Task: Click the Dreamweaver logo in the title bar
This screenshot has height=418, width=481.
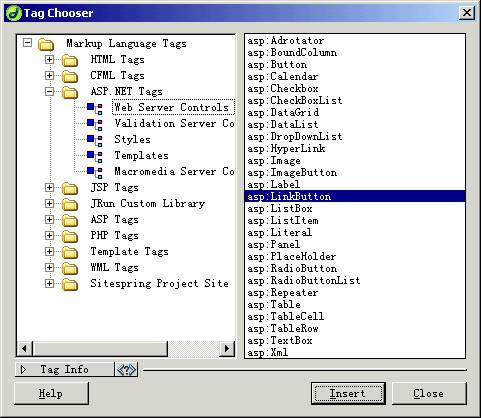Action: pyautogui.click(x=13, y=13)
